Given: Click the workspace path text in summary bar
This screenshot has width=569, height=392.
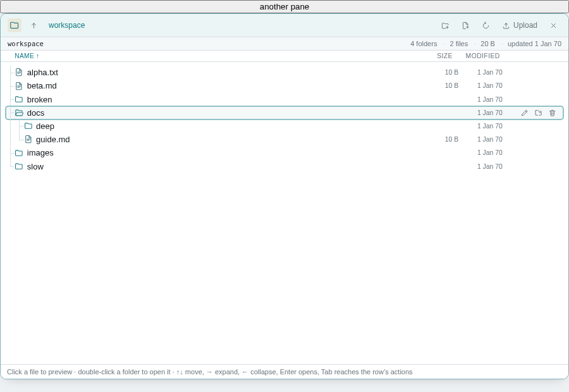Looking at the screenshot, I should tap(25, 44).
